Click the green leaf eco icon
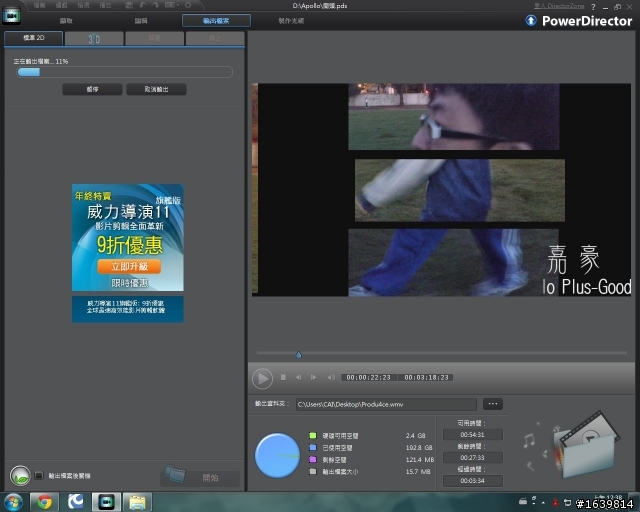This screenshot has width=640, height=512. [20, 476]
